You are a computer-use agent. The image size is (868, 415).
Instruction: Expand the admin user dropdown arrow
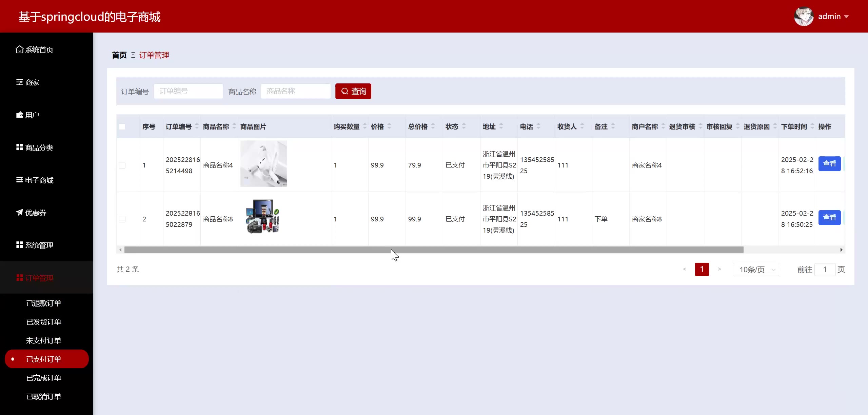(847, 17)
